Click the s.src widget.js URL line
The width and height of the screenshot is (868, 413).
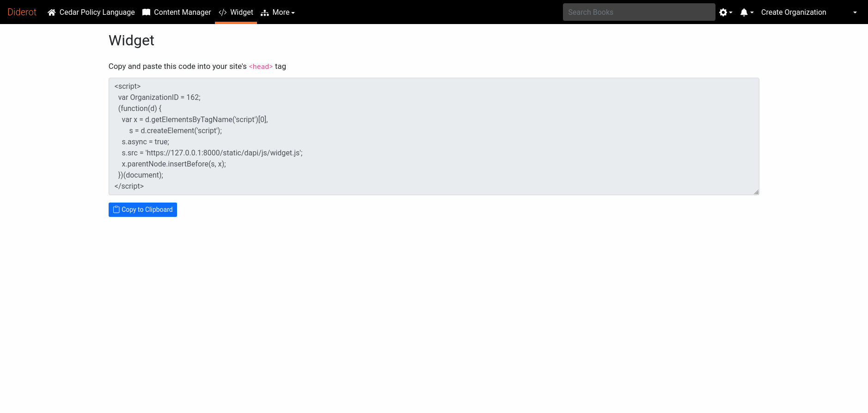(212, 153)
